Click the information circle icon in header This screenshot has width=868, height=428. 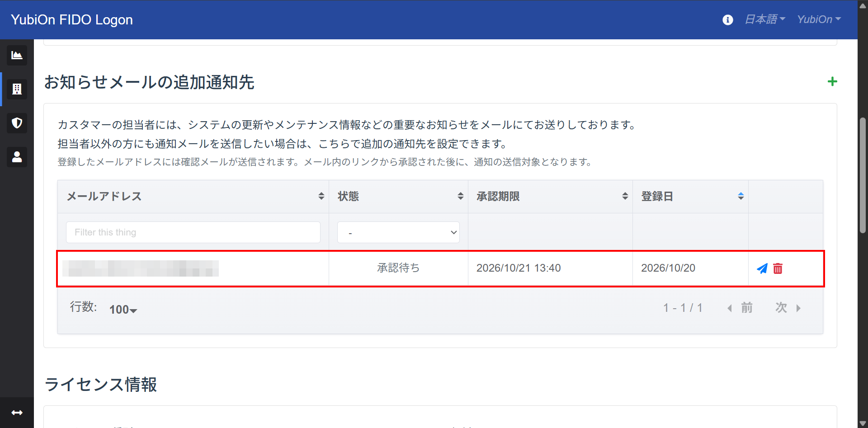(x=727, y=20)
